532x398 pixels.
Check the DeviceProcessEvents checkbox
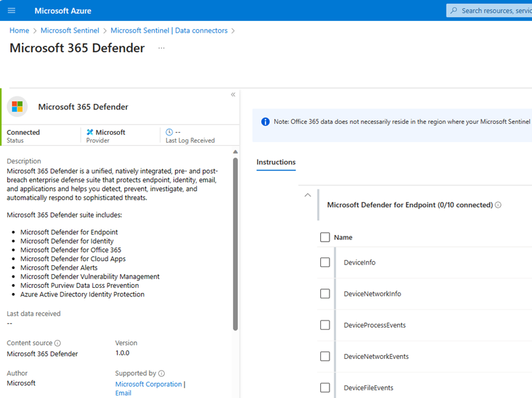click(325, 325)
